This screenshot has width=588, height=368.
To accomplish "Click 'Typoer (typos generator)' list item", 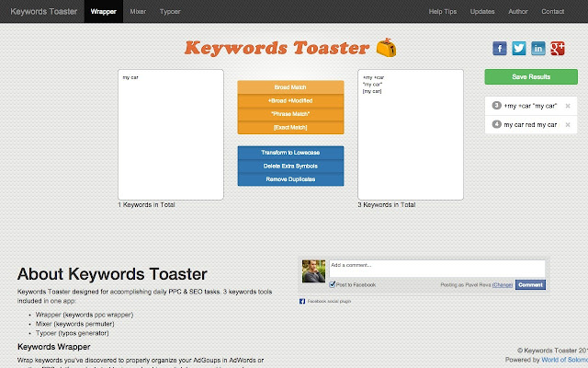I will coord(73,333).
